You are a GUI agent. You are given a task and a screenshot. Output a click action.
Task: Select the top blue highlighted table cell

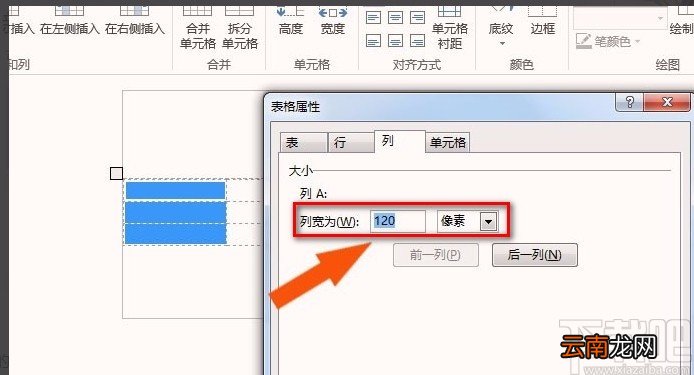[x=175, y=190]
